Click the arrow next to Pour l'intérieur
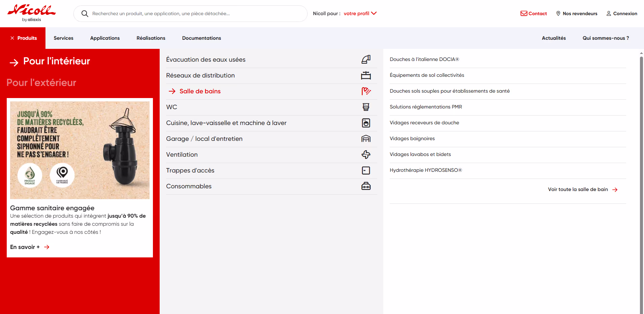The image size is (644, 314). point(14,62)
